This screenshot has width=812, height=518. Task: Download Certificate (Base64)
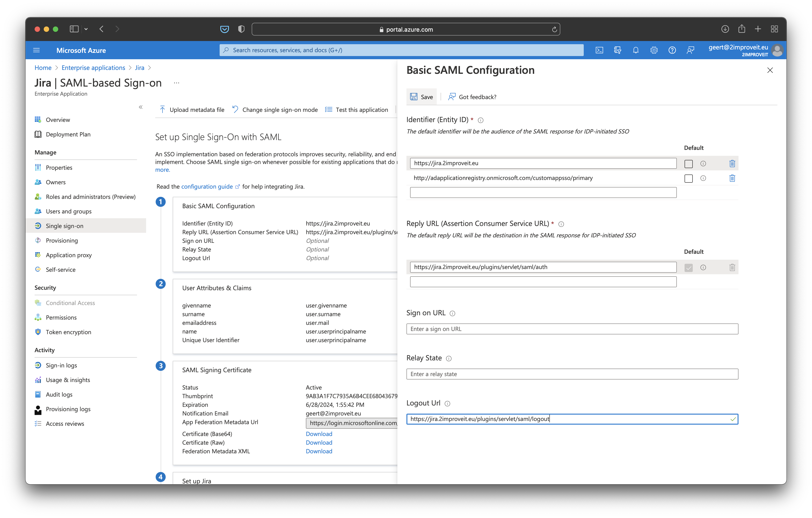coord(319,434)
